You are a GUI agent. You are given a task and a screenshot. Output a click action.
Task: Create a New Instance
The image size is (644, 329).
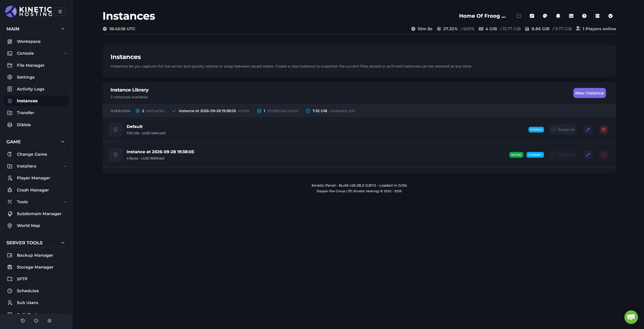tap(589, 93)
